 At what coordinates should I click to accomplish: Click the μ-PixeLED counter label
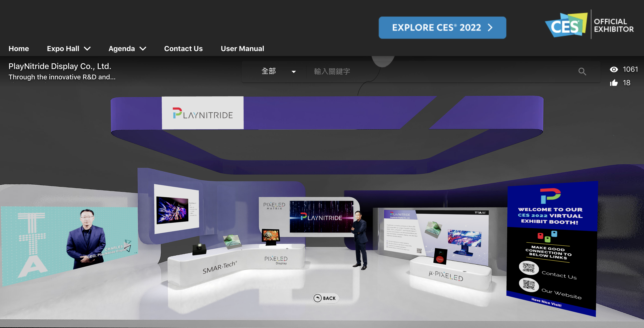(446, 276)
